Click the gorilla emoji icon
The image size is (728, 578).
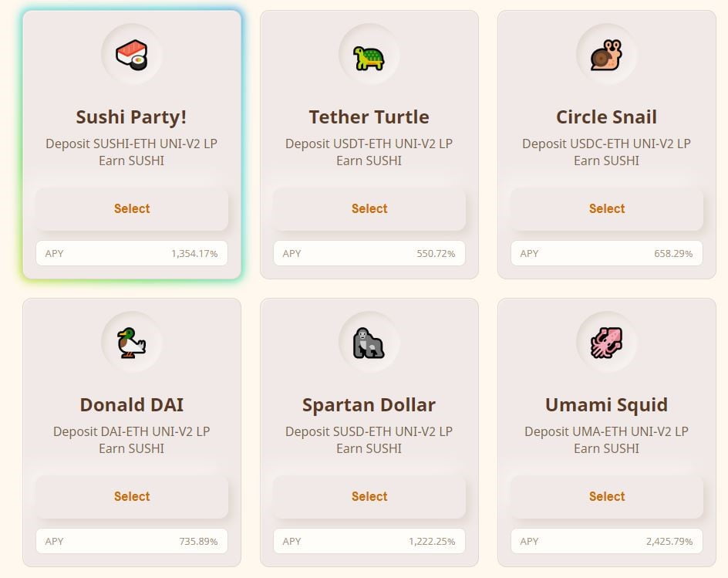[x=369, y=343]
